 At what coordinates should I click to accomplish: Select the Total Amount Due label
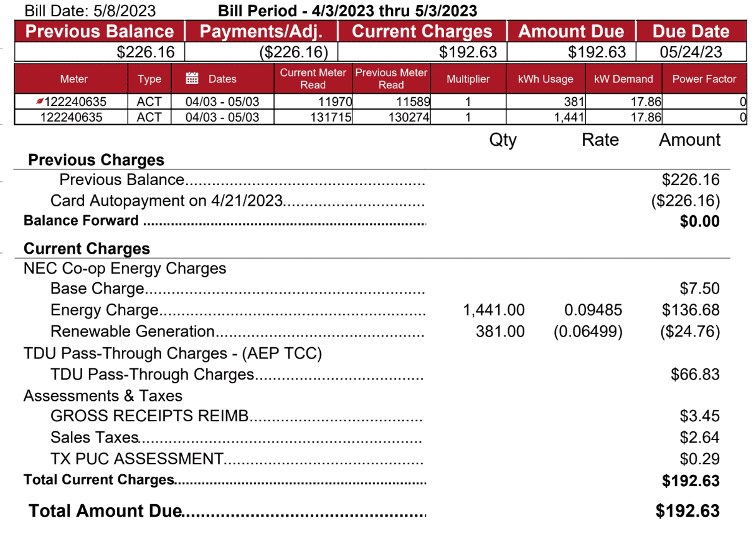coord(105,511)
